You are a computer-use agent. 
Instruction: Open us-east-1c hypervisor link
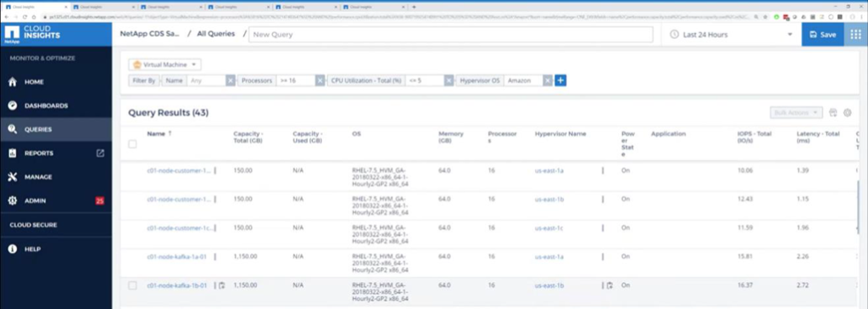point(548,228)
